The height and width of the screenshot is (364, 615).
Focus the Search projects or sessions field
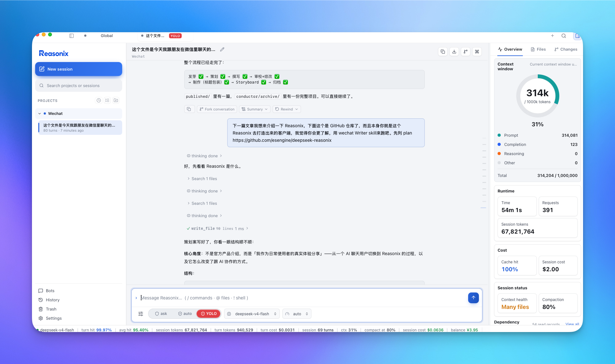(x=78, y=85)
